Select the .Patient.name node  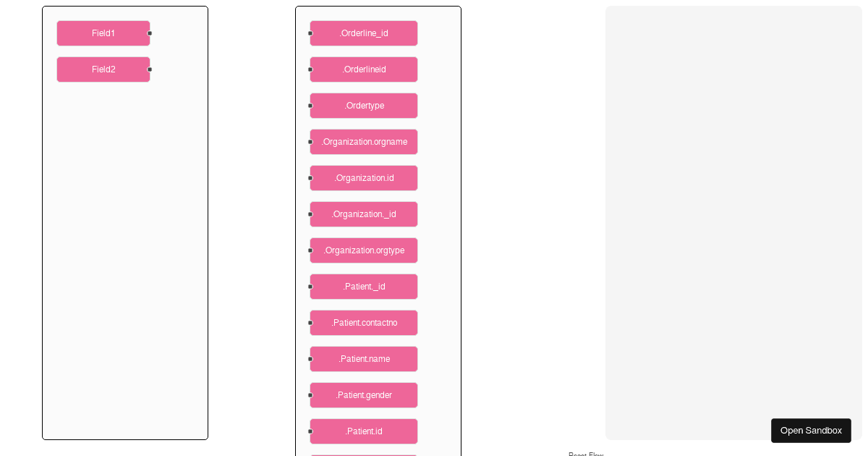[x=364, y=359]
